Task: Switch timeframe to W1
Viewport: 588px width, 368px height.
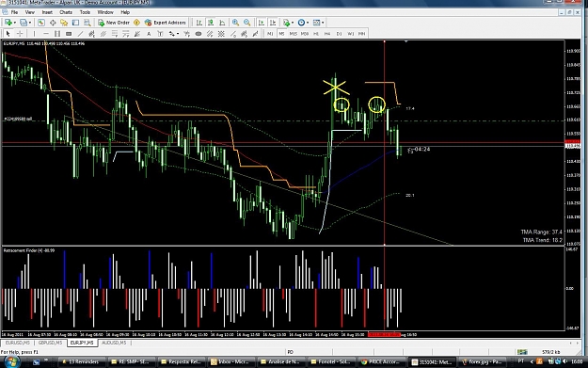Action: coord(350,34)
